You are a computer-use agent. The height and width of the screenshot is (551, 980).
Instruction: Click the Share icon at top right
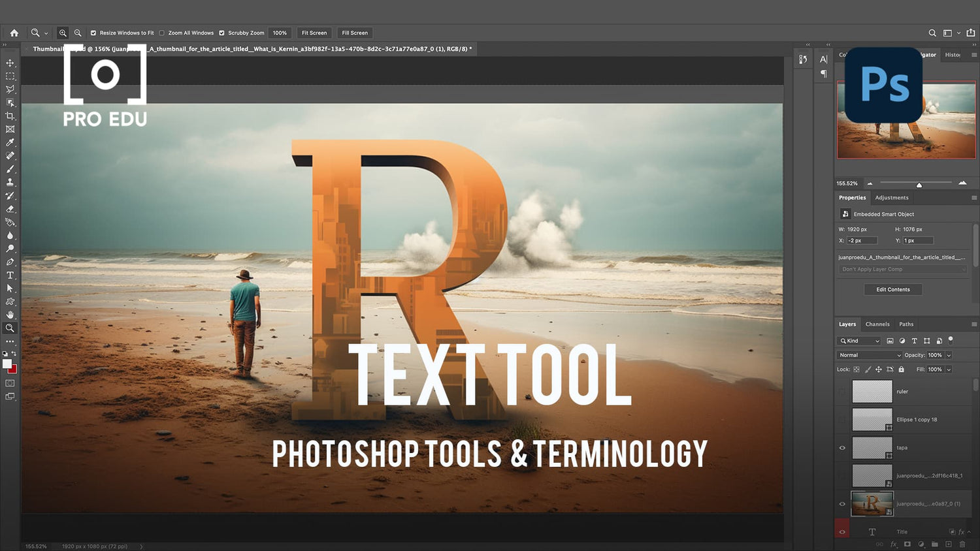[x=970, y=33]
